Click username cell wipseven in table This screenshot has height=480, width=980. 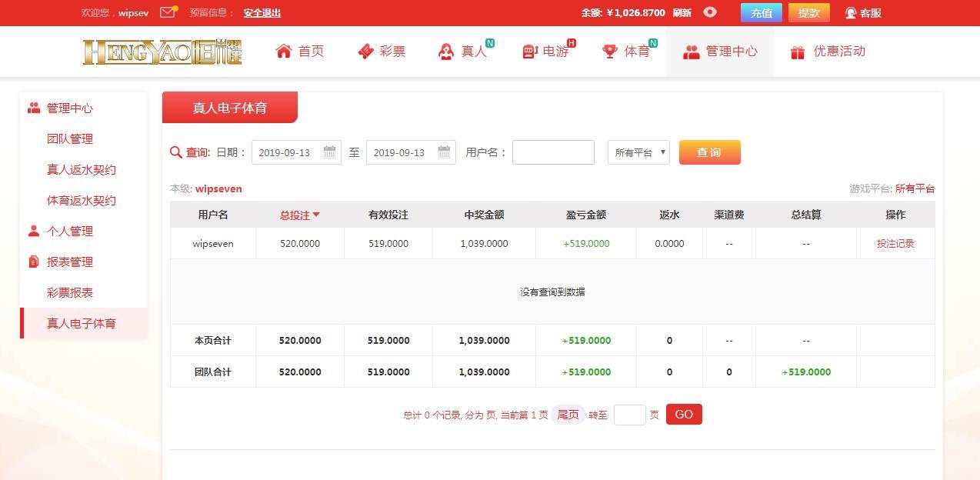213,244
